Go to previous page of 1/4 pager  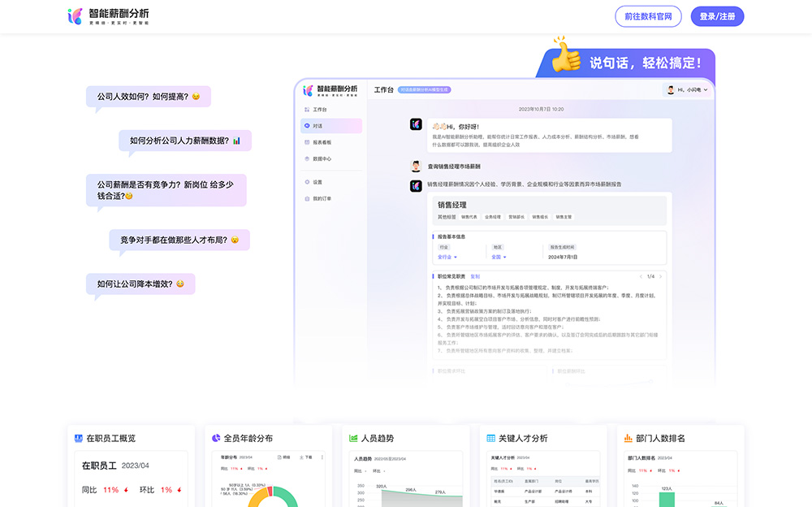pyautogui.click(x=641, y=277)
